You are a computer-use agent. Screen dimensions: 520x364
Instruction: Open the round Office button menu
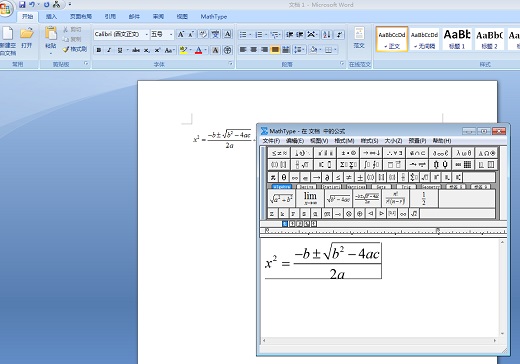(6, 8)
